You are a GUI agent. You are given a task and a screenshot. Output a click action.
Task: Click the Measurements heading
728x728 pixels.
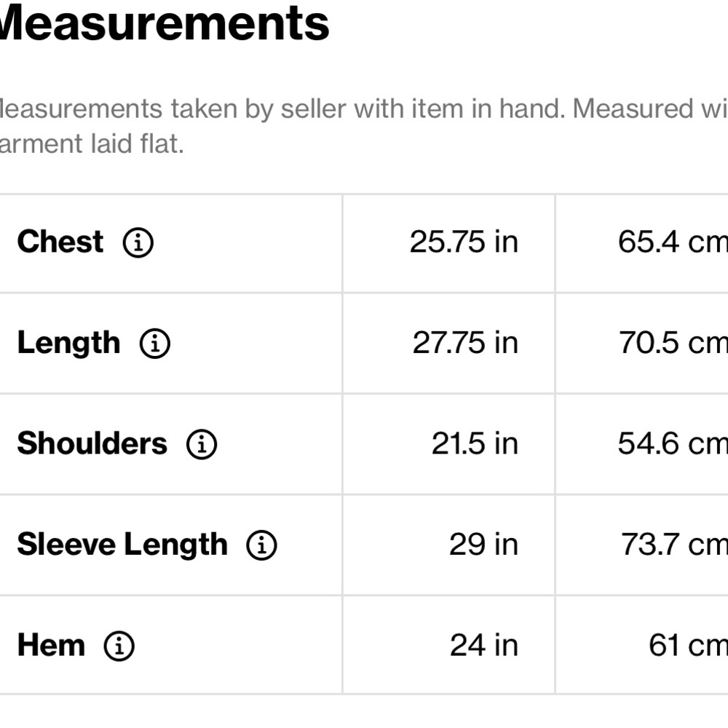coord(165,23)
